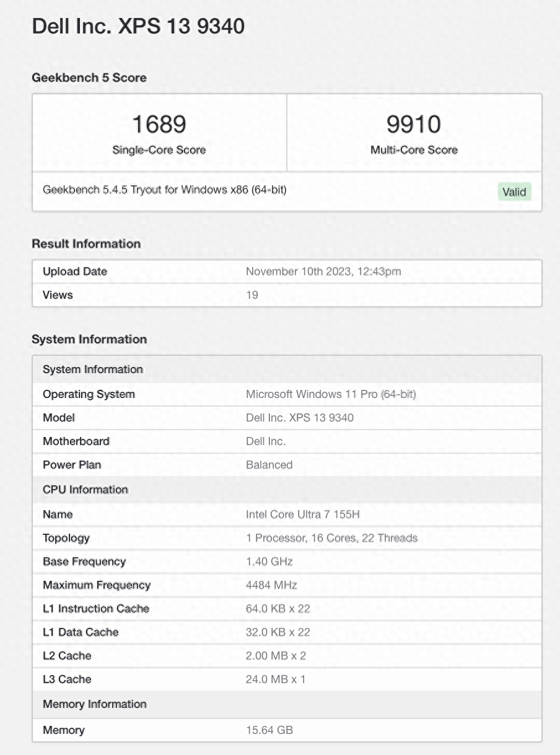Screen dimensions: 560x755
Task: Click the 'Motherboard' row label
Action: pos(76,441)
